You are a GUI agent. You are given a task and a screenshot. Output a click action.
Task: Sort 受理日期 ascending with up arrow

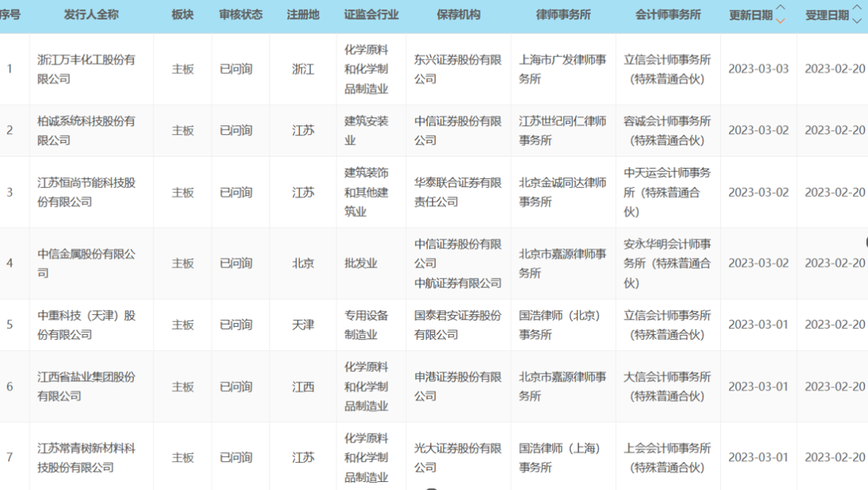coord(856,9)
